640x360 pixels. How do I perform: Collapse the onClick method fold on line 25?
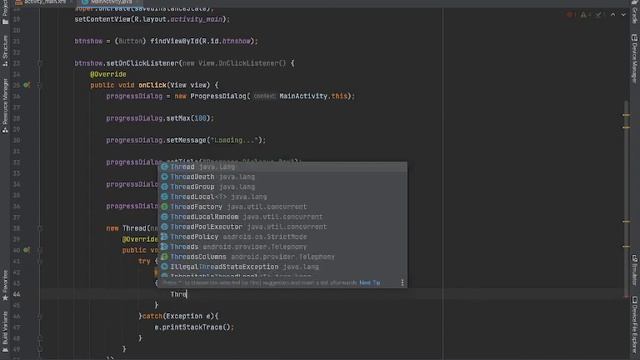point(40,85)
